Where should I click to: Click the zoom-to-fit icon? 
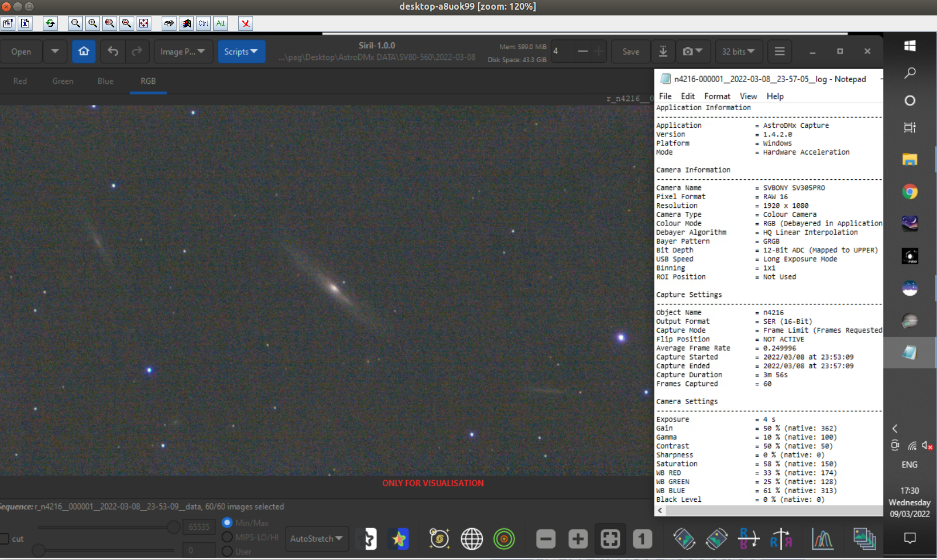pos(610,538)
